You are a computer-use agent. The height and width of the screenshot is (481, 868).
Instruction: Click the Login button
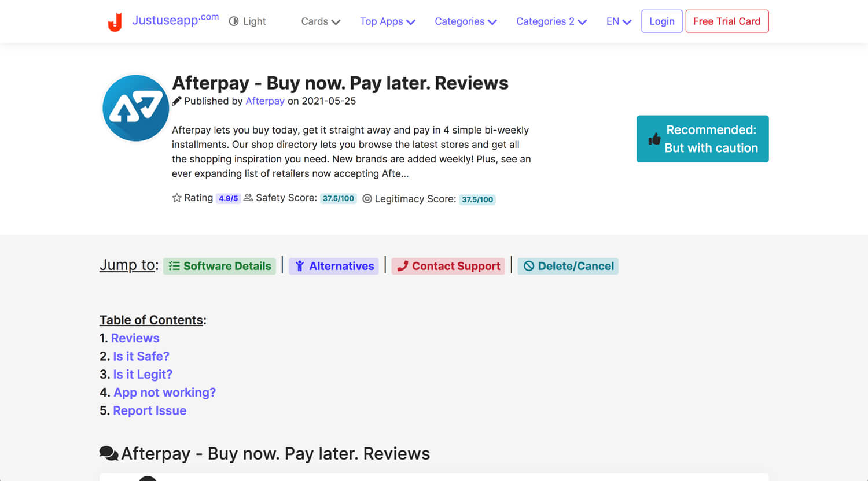pyautogui.click(x=662, y=21)
